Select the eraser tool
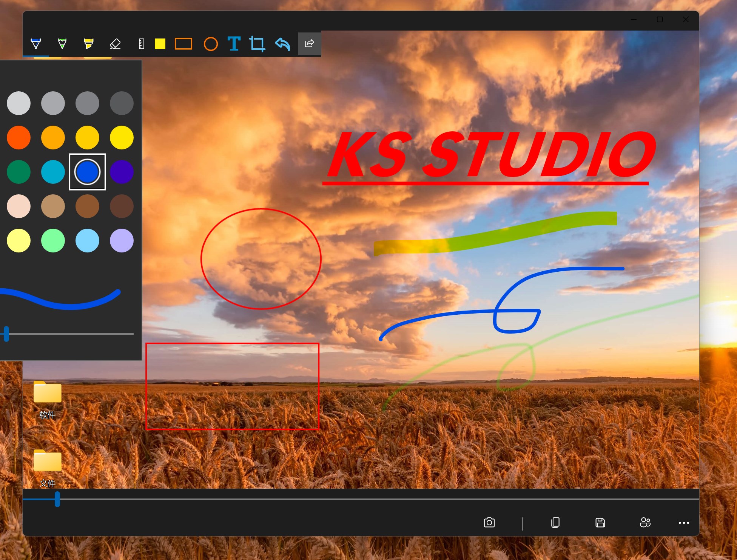Screen dimensions: 737x560 tap(115, 44)
